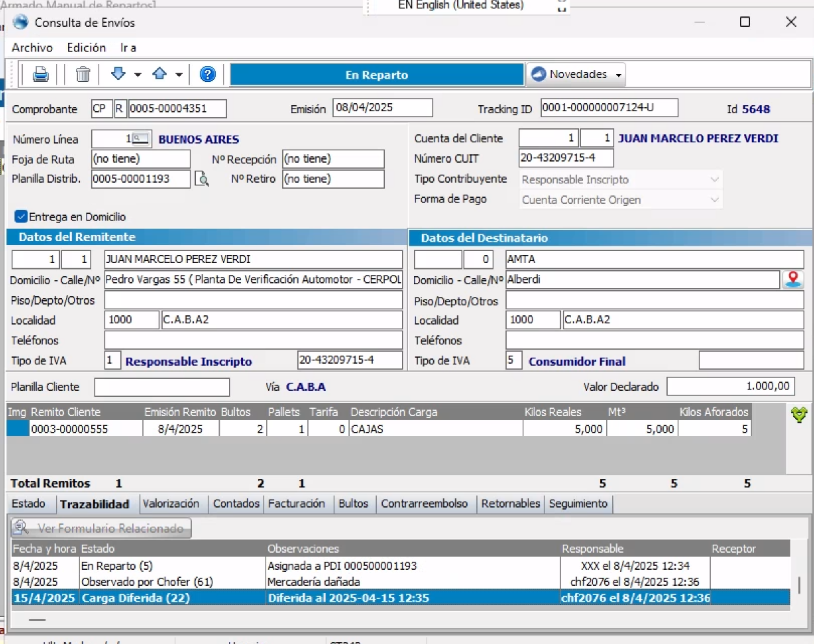
Task: Switch to the Seguimiento tab
Action: (x=578, y=504)
